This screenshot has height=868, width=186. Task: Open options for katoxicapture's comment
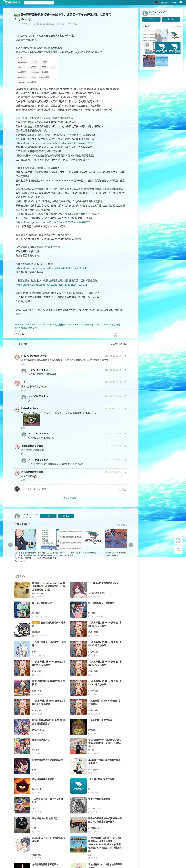(x=126, y=408)
